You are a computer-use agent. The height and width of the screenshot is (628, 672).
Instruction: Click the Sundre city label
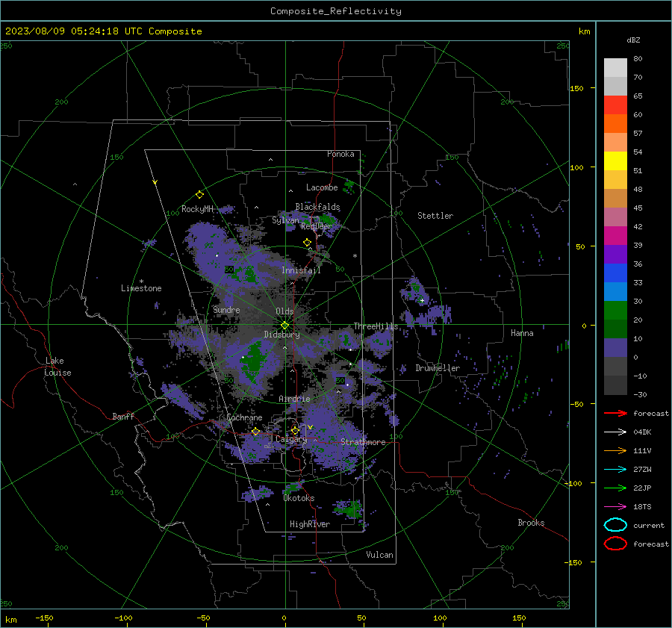coord(226,309)
